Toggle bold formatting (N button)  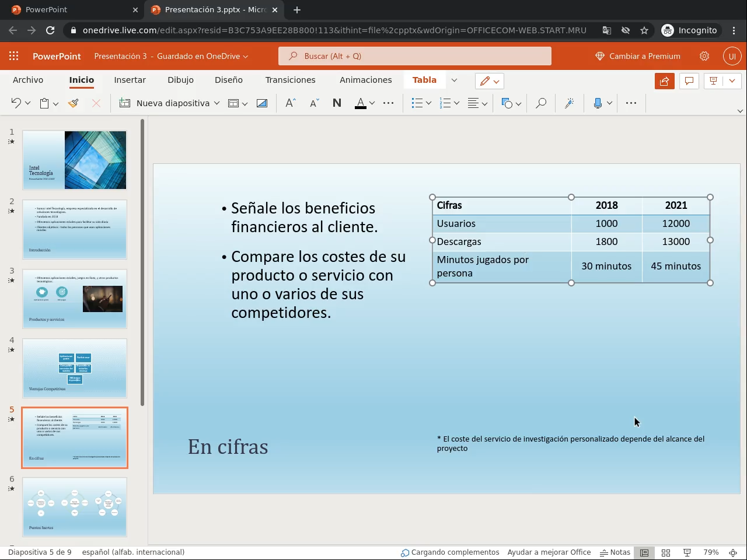click(337, 103)
